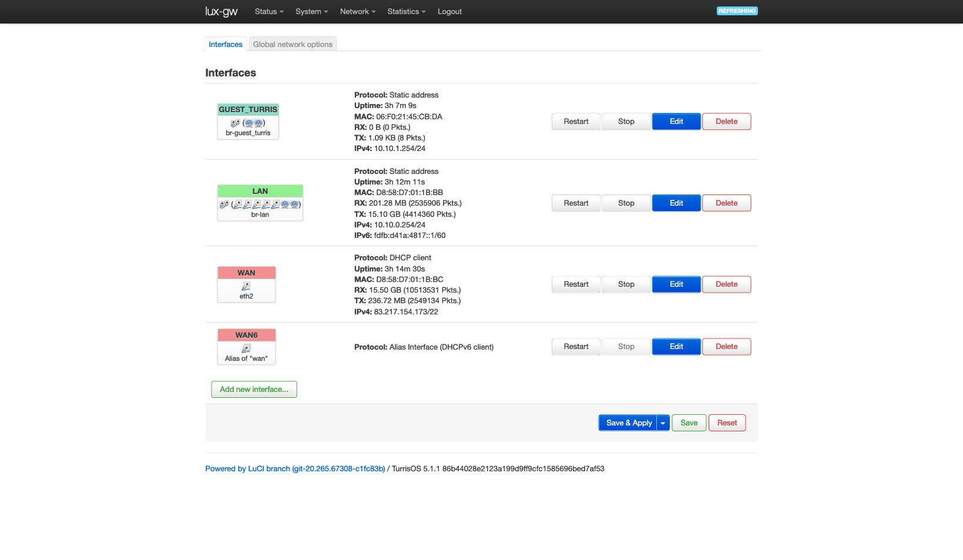Click the right wireless icon in GUEST_TURRIS box
This screenshot has height=560, width=963.
point(259,123)
